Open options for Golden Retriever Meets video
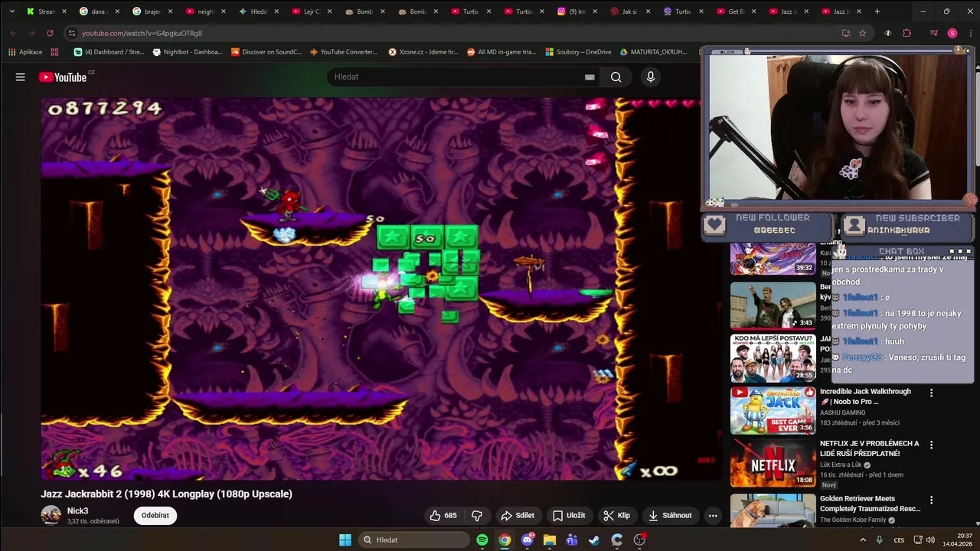 pos(931,500)
